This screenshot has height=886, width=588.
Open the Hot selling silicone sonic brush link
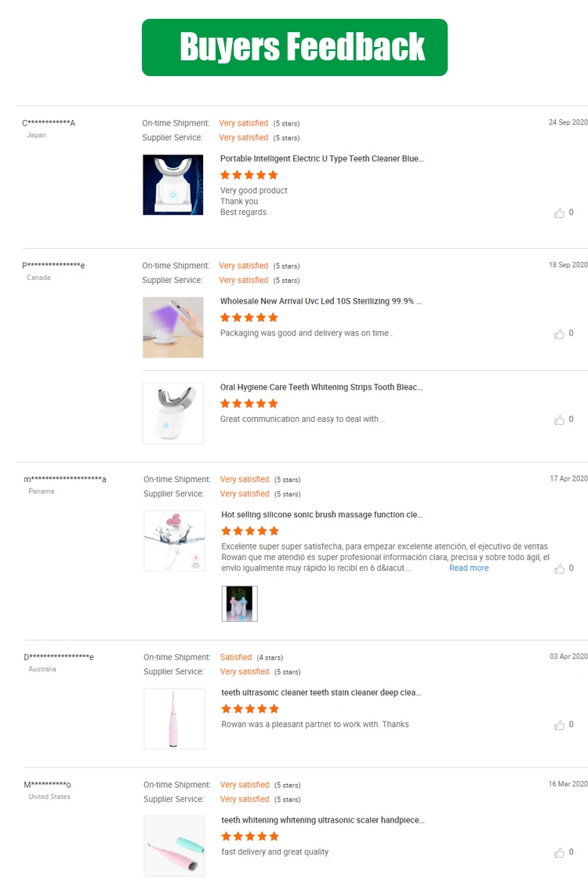tap(321, 515)
